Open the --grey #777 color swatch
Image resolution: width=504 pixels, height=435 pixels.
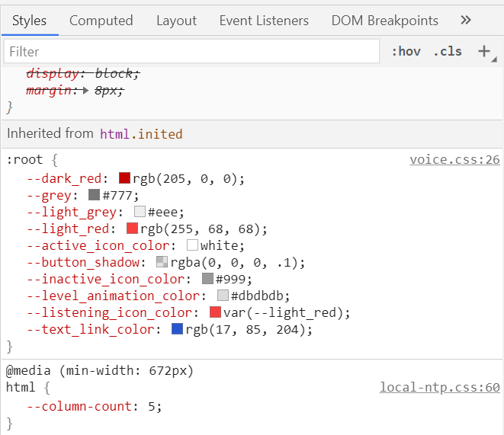click(94, 194)
